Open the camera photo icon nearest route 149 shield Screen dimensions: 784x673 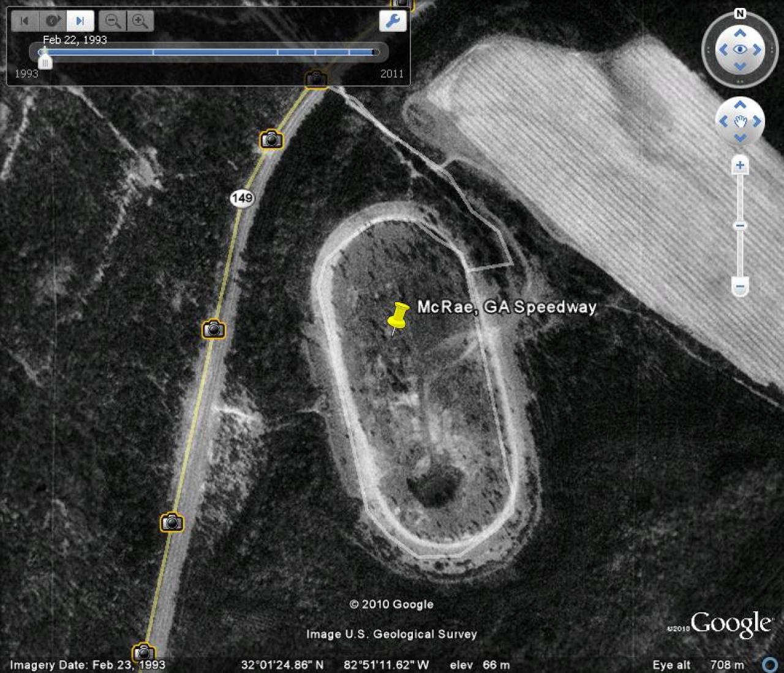point(271,140)
